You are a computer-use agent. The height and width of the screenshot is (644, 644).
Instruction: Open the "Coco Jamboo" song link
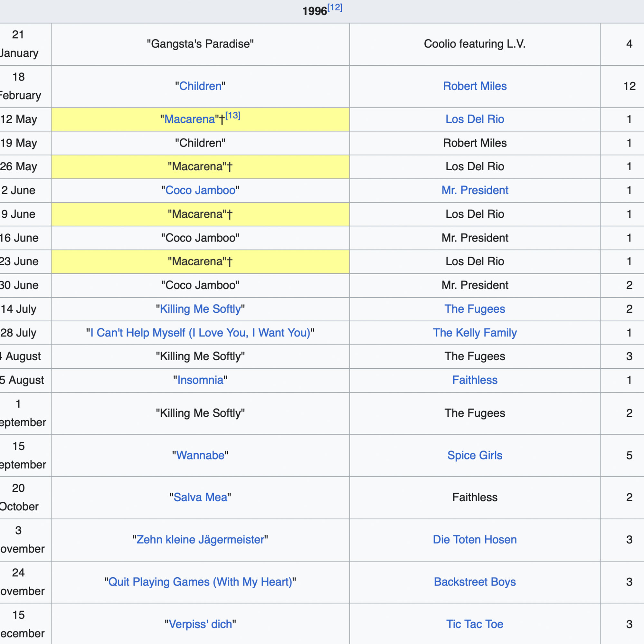click(x=200, y=190)
